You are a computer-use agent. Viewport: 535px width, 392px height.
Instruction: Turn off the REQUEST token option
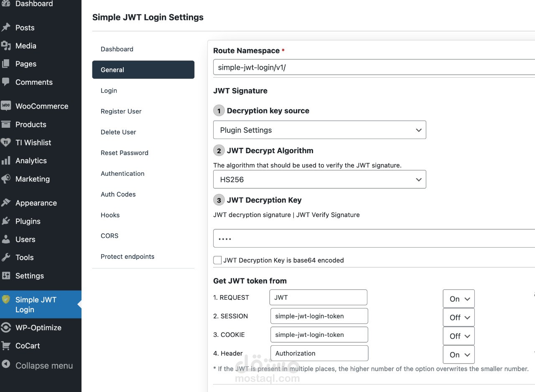(x=459, y=298)
